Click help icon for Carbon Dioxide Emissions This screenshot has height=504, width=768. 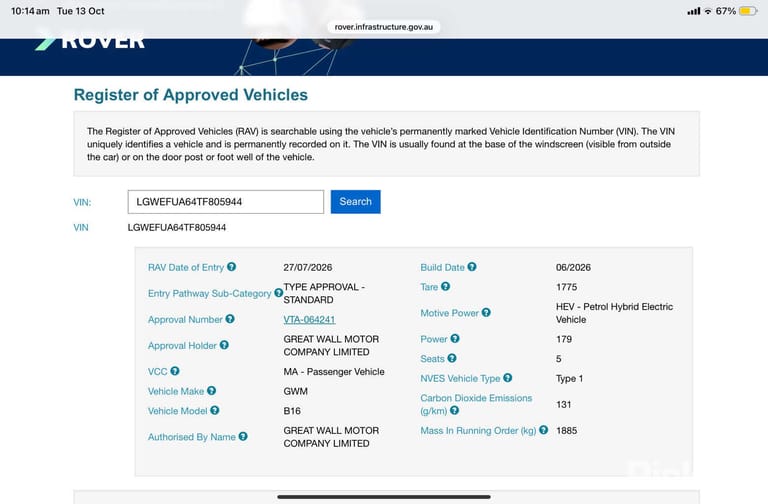tap(455, 410)
